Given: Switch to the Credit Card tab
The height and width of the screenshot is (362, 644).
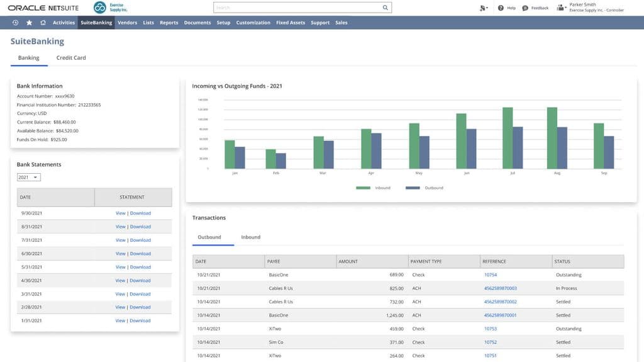Looking at the screenshot, I should tap(71, 58).
